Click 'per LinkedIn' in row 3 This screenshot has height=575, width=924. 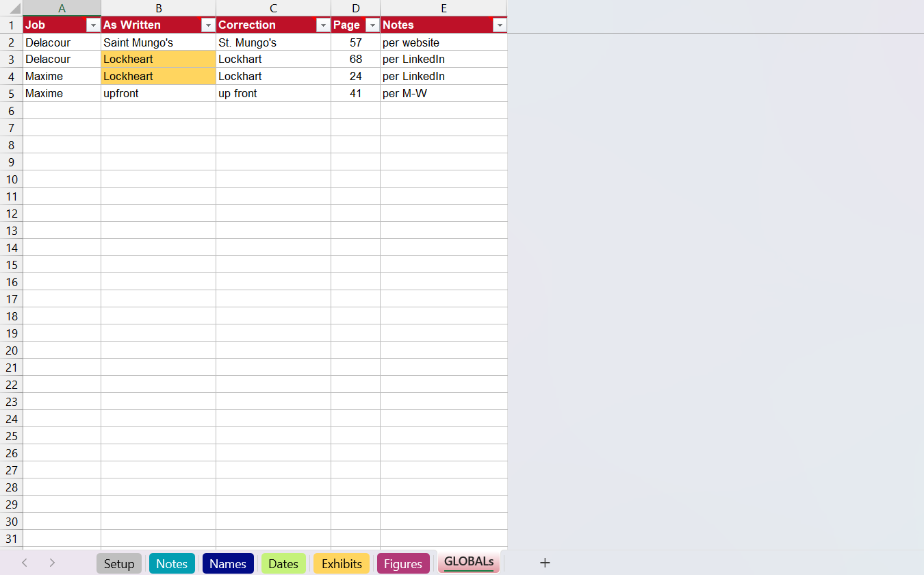pyautogui.click(x=444, y=60)
